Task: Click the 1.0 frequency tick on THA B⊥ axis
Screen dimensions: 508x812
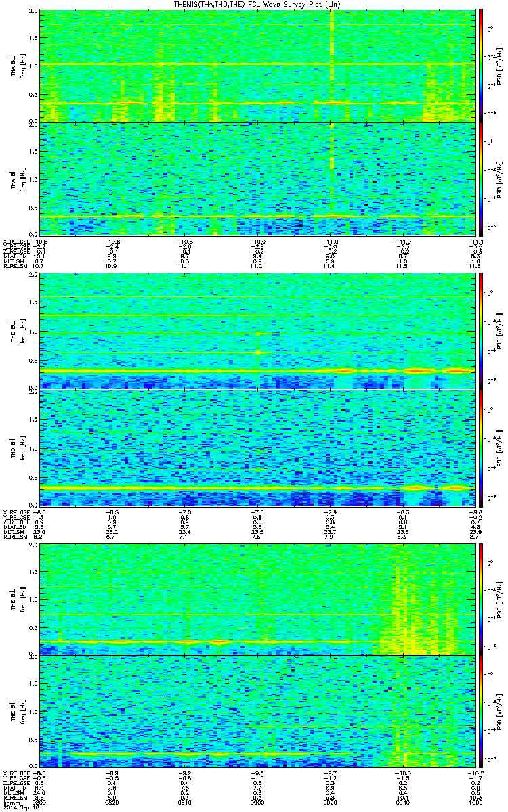Action: click(32, 66)
